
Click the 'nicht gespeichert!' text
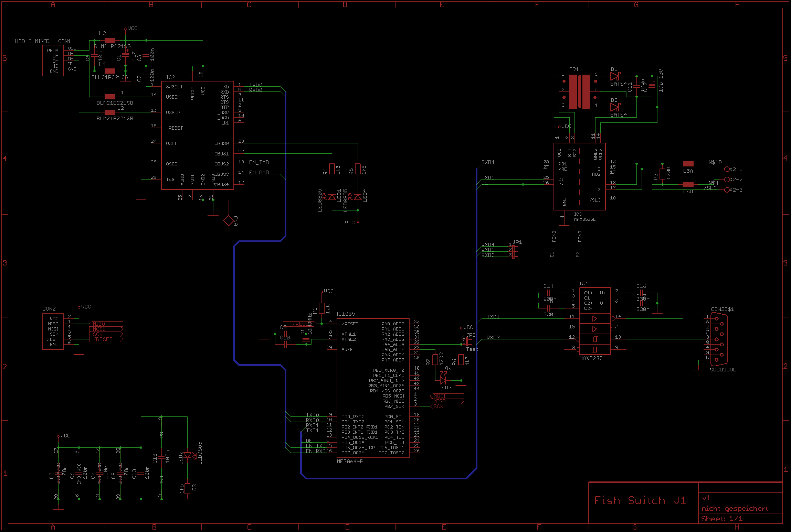click(x=736, y=509)
